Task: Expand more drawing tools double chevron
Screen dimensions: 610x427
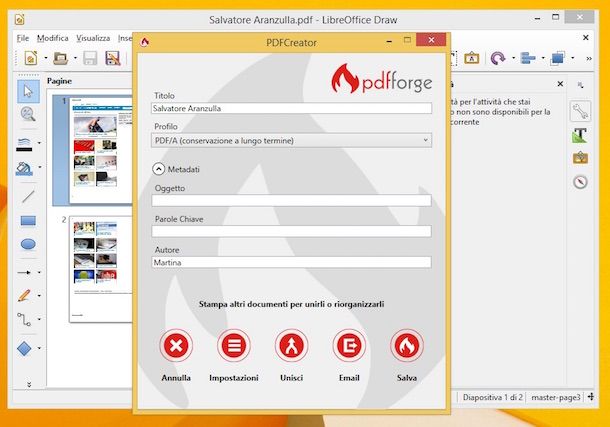Action: (29, 385)
